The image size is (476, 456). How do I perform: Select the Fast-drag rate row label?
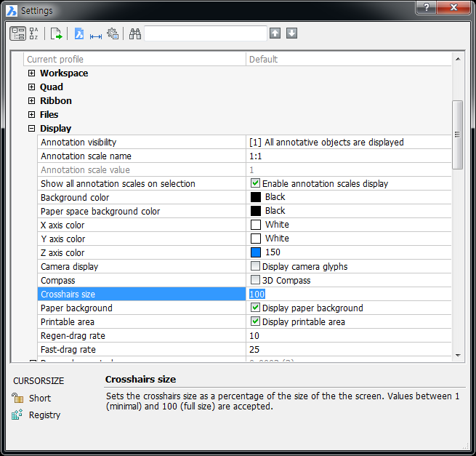pos(68,349)
